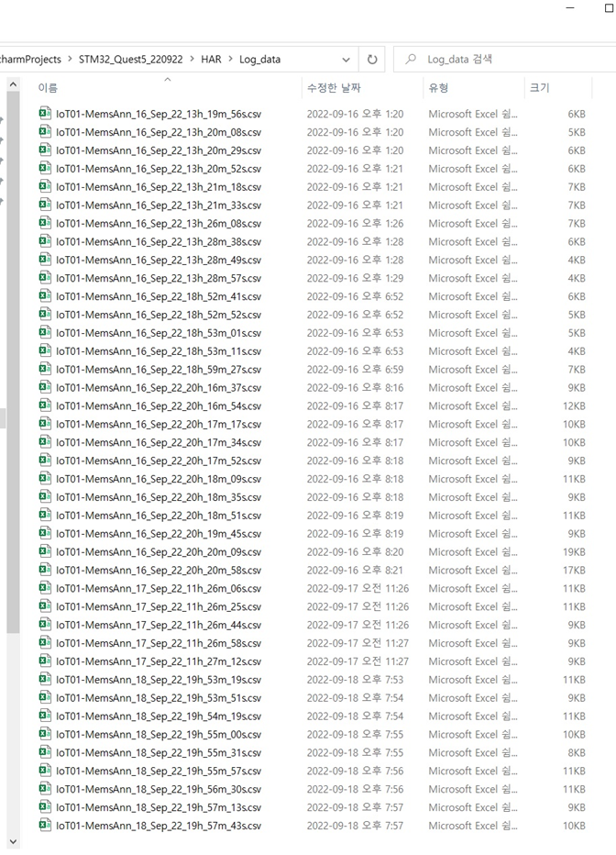The height and width of the screenshot is (855, 616).
Task: Expand chevron after STM32_Quest5_220922 breadcrumb
Action: 192,60
